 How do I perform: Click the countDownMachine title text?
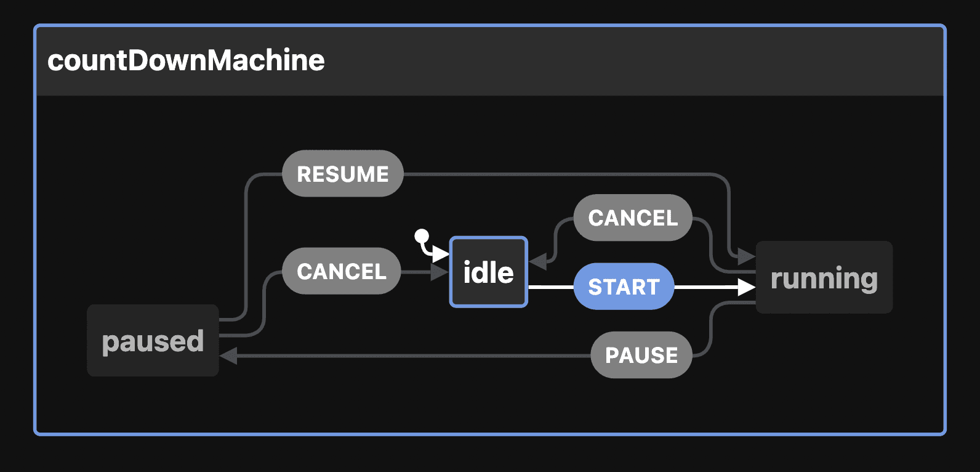click(186, 60)
